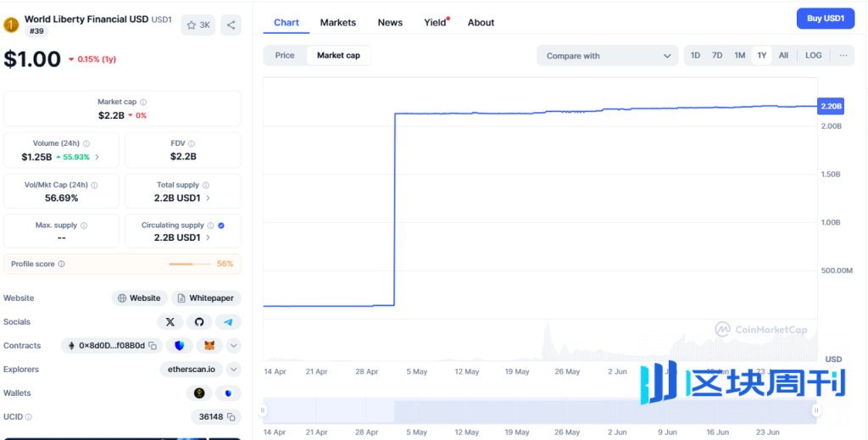This screenshot has width=868, height=440.
Task: Open the Profile score info icon
Action: (61, 264)
